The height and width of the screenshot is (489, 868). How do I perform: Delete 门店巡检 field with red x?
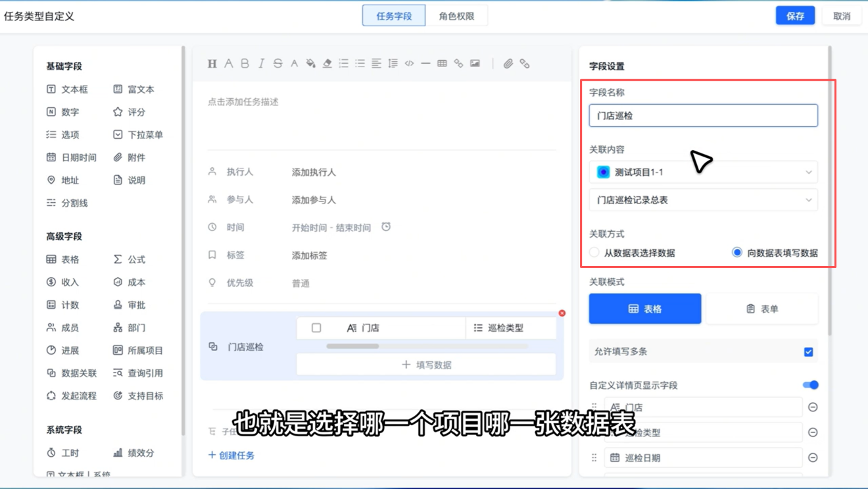(x=562, y=313)
